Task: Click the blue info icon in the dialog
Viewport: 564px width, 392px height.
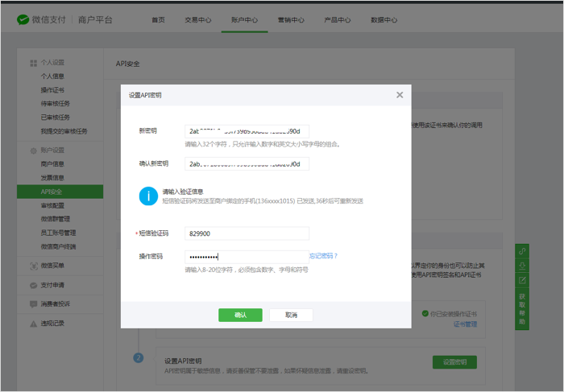Action: click(147, 196)
